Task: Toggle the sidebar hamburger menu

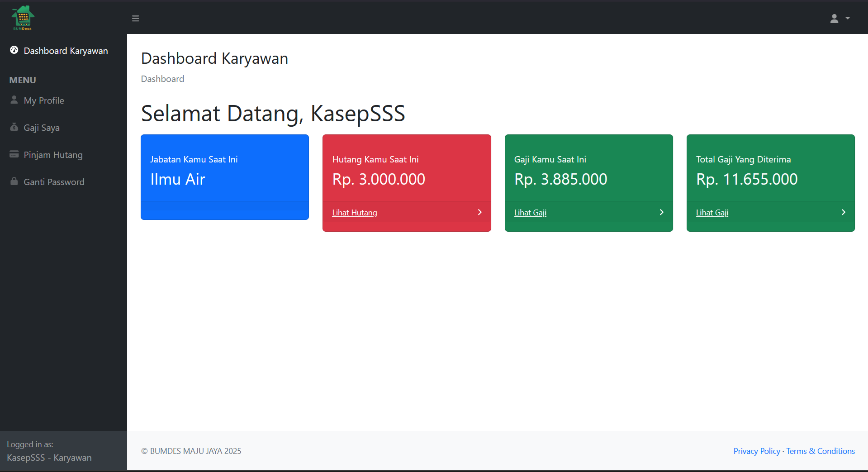Action: pyautogui.click(x=135, y=19)
